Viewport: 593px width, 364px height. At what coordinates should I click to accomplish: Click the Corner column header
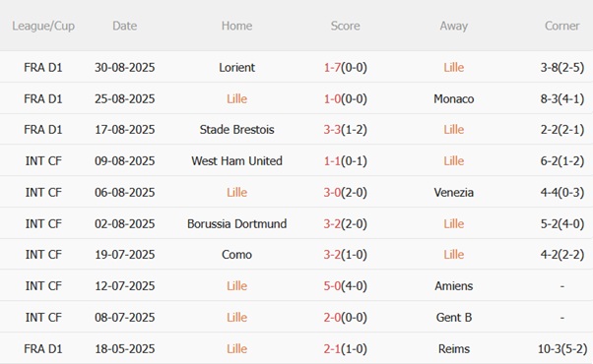pos(561,26)
